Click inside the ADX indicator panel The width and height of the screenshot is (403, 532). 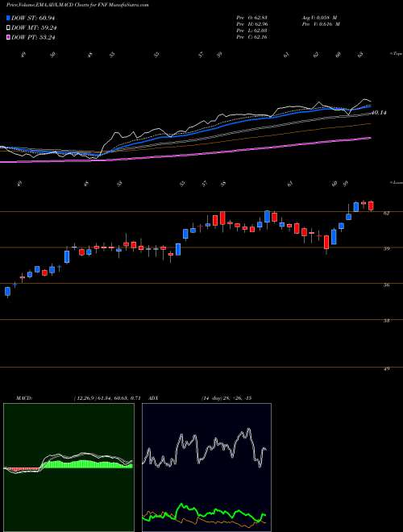coord(206,468)
